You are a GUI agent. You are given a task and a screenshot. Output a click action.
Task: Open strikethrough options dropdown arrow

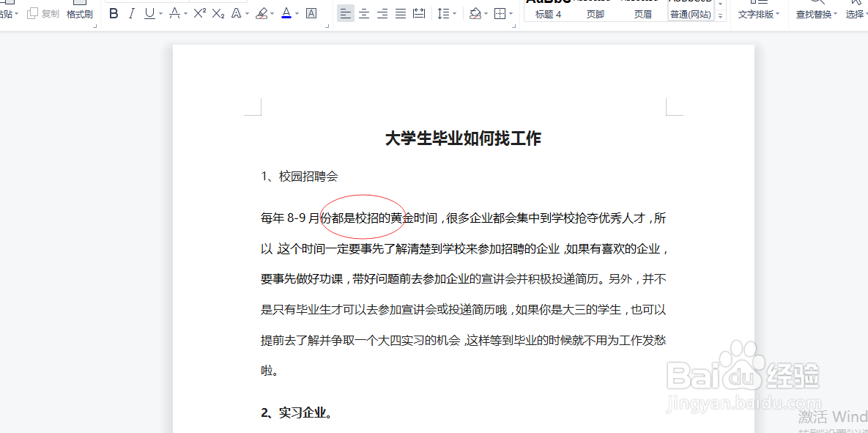pos(185,14)
